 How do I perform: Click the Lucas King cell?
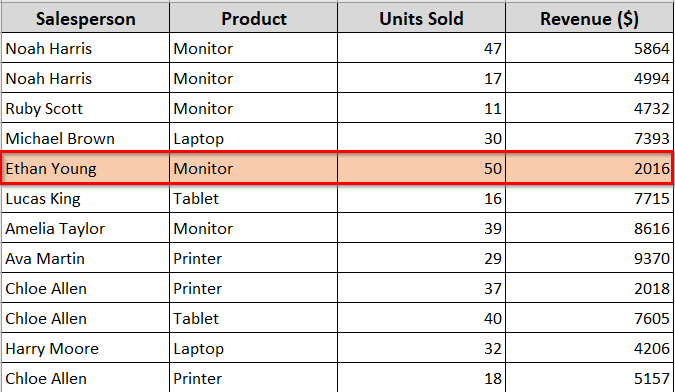click(86, 198)
